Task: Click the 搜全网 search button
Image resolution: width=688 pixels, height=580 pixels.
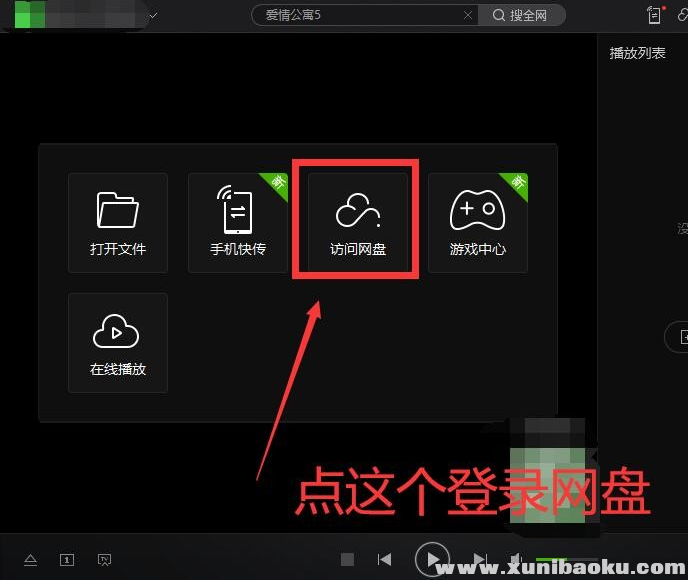Action: click(x=521, y=15)
